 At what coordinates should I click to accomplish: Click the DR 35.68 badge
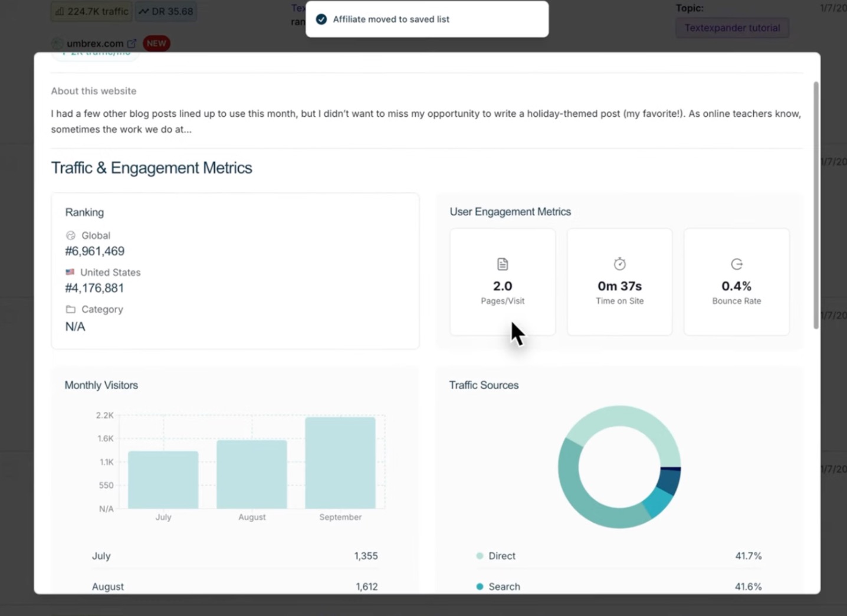pyautogui.click(x=166, y=11)
